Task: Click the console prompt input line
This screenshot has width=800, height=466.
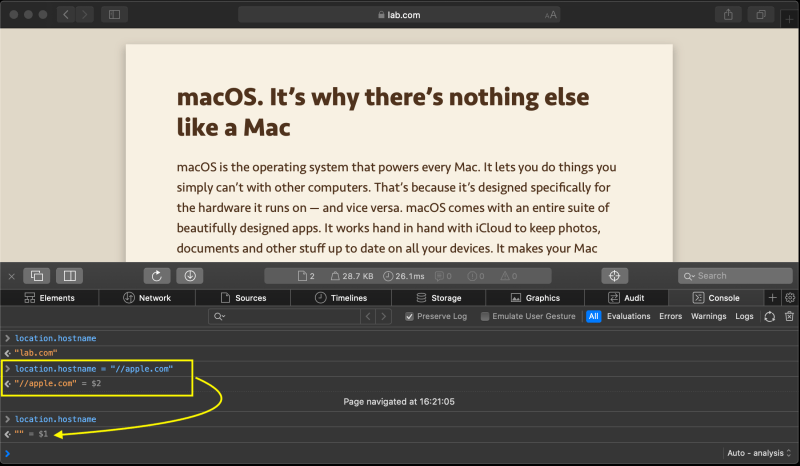Action: [362, 453]
